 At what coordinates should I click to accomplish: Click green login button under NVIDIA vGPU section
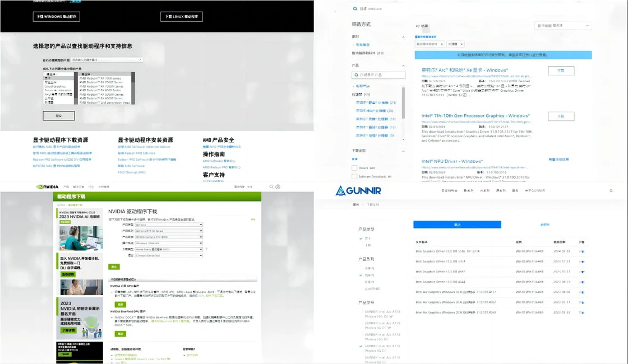point(120,305)
